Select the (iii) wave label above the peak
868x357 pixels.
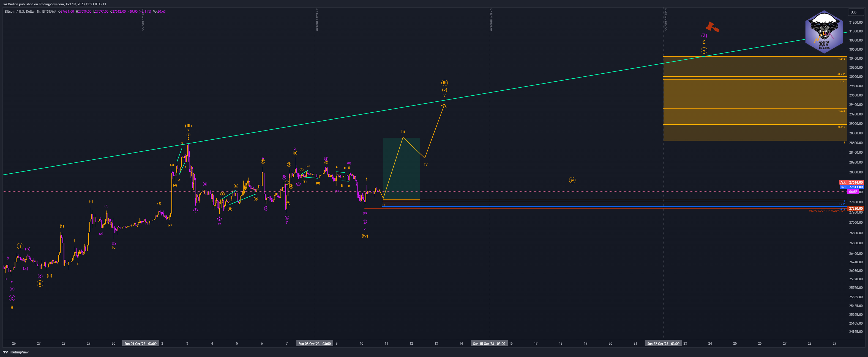(x=188, y=126)
